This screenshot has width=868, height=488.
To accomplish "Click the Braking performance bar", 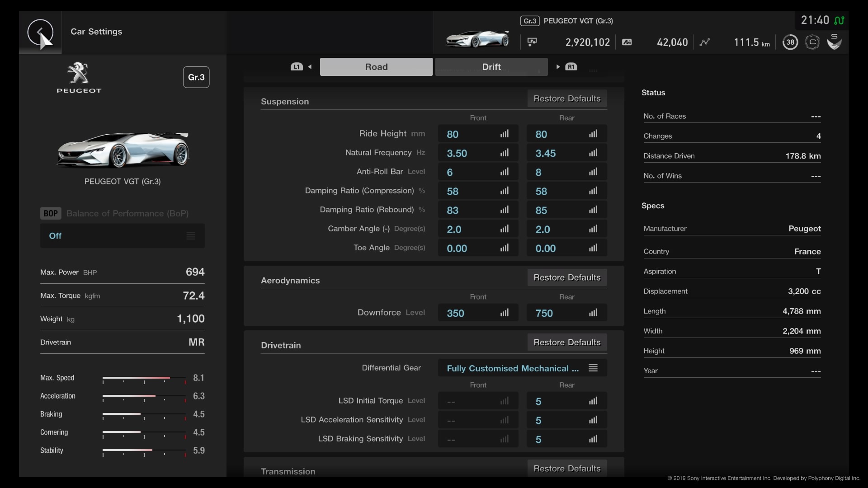I will pyautogui.click(x=144, y=415).
